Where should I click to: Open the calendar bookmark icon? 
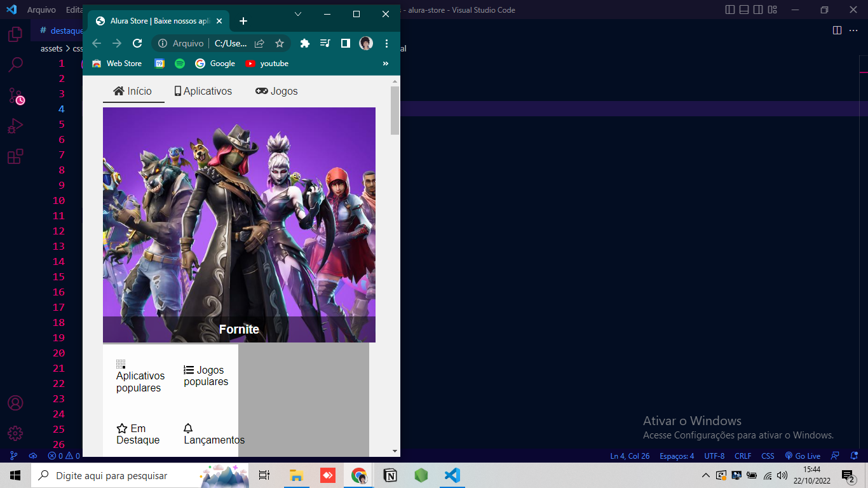coord(159,64)
